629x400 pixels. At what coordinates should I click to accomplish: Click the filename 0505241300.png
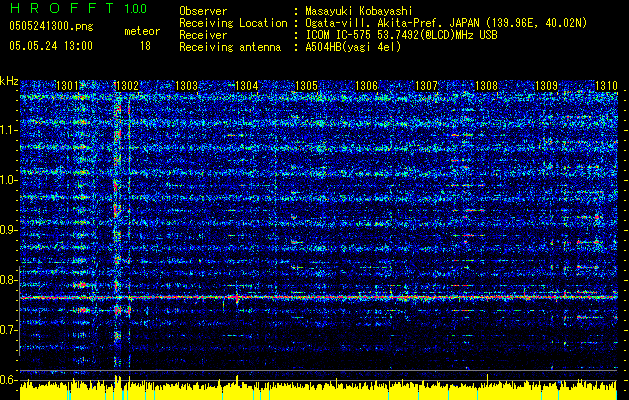[51, 27]
